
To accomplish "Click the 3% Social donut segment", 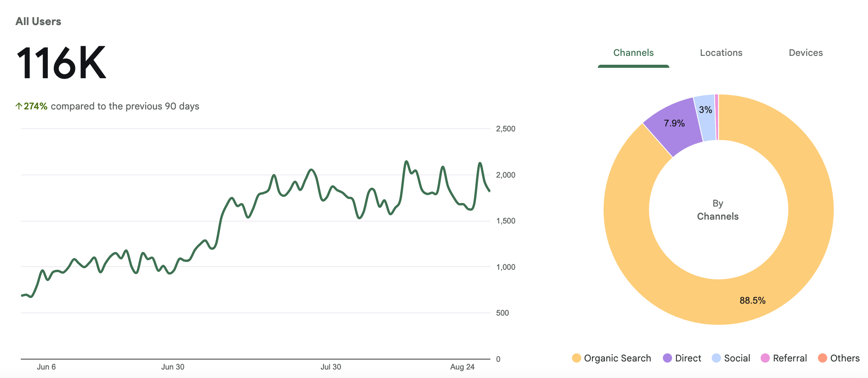I will 705,110.
